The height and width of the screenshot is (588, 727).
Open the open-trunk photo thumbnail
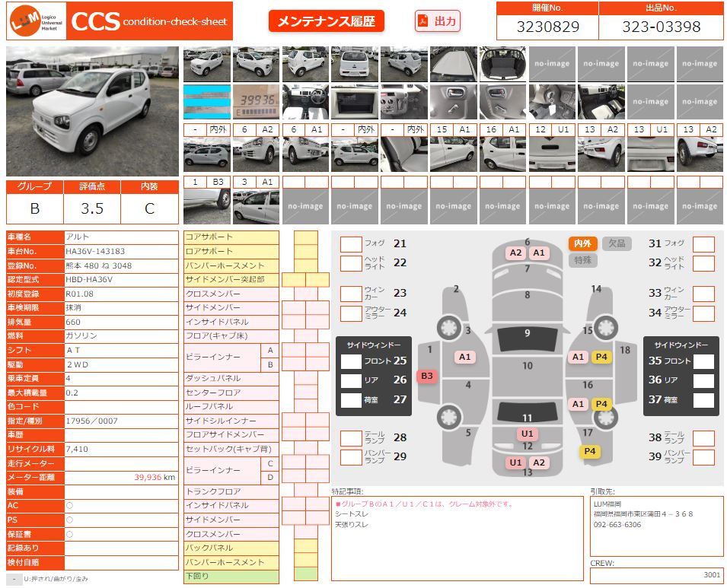pos(502,65)
